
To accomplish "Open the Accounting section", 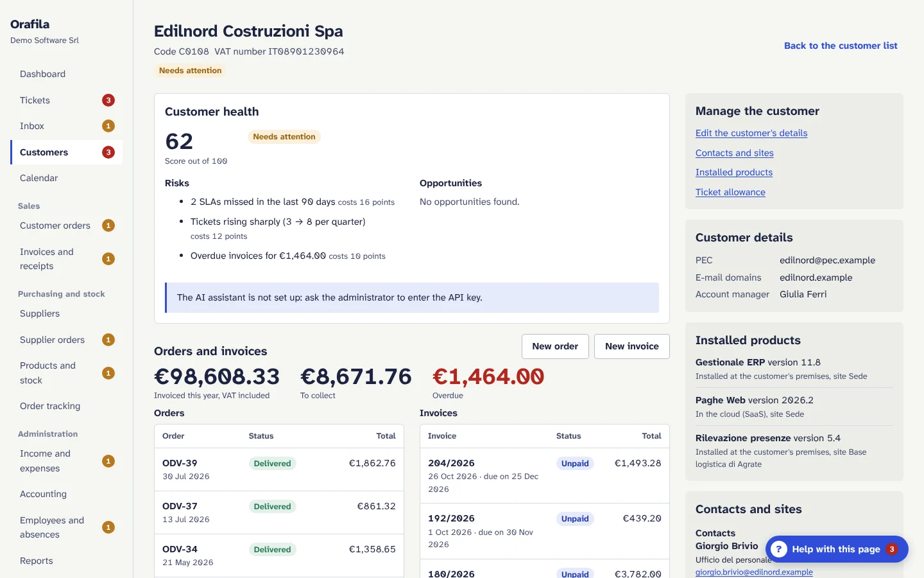I will [66, 494].
